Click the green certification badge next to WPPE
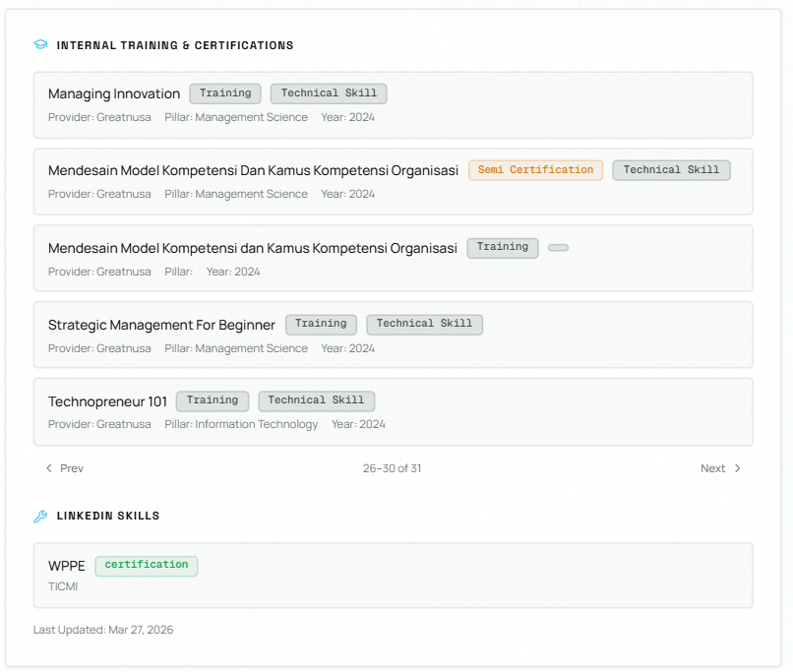The height and width of the screenshot is (672, 793). [x=147, y=566]
